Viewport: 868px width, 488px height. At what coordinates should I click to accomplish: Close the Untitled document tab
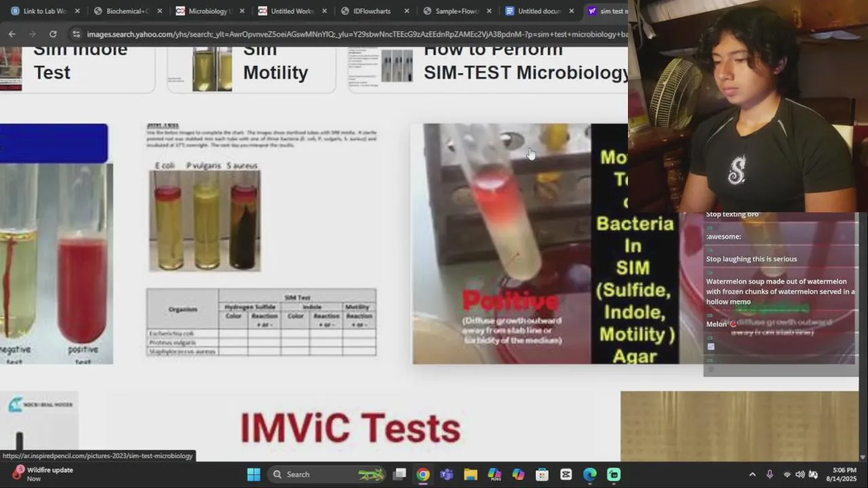click(572, 11)
